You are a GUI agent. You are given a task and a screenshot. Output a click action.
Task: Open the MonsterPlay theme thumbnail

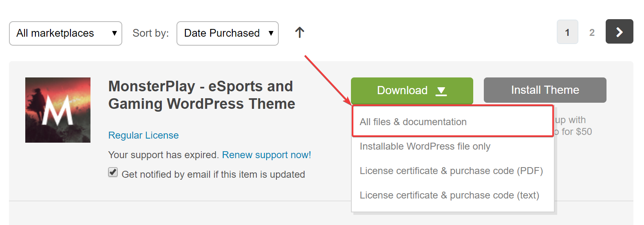tap(58, 110)
